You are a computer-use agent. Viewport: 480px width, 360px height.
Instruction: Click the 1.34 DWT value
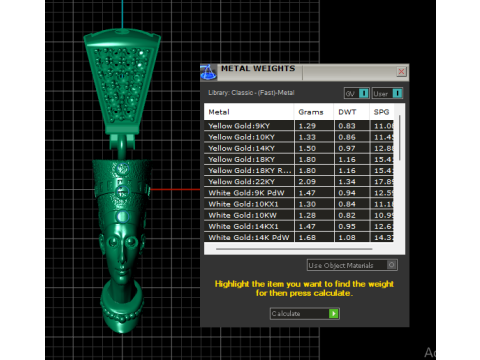pyautogui.click(x=347, y=182)
